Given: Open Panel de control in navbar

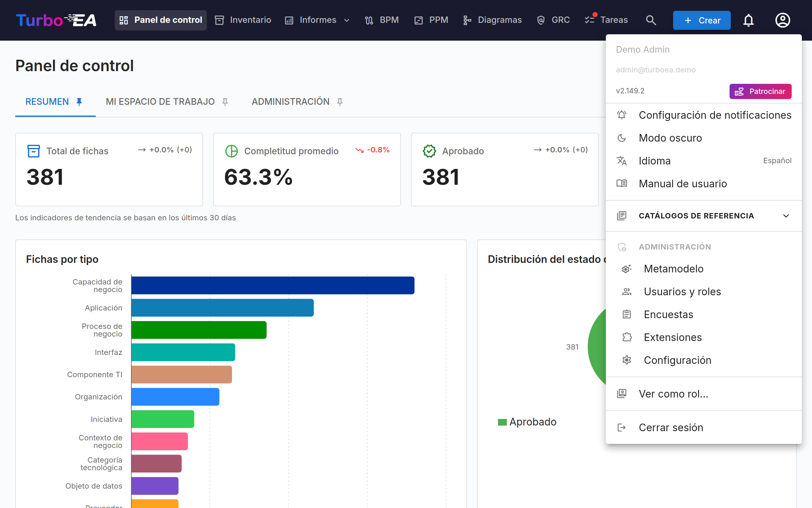Looking at the screenshot, I should (161, 20).
